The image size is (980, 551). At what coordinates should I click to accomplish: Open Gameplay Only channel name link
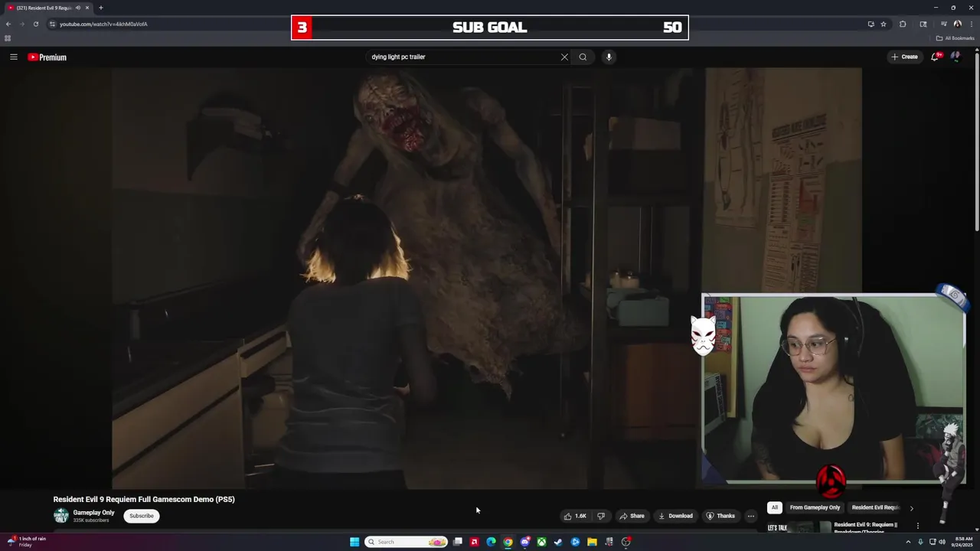pos(93,513)
